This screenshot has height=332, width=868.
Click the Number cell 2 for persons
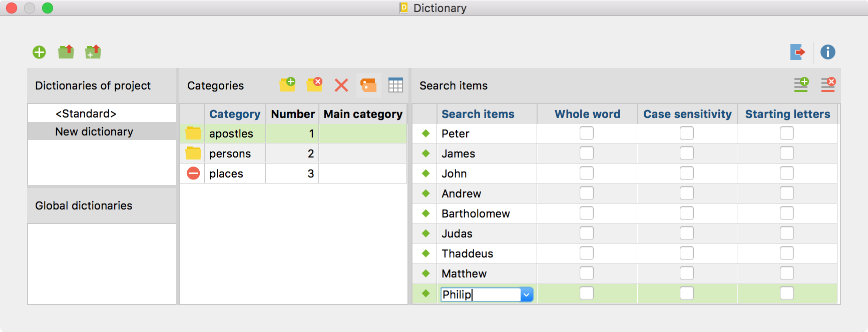click(292, 153)
